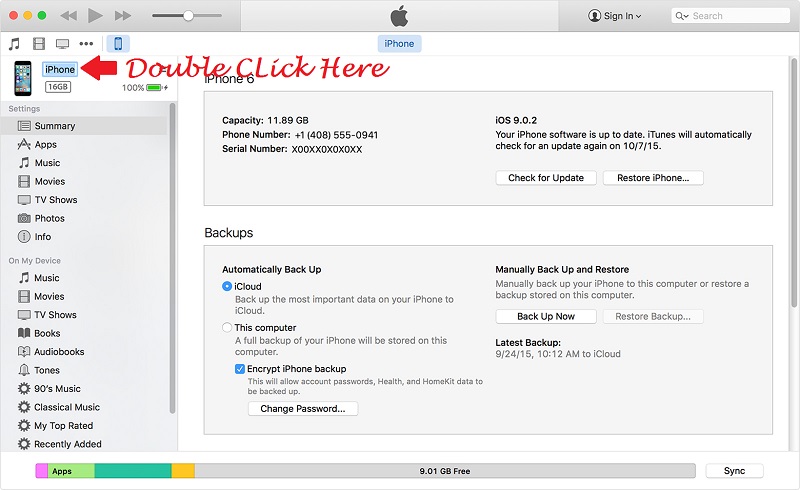
Task: Click the Back Up Now button
Action: (x=545, y=316)
